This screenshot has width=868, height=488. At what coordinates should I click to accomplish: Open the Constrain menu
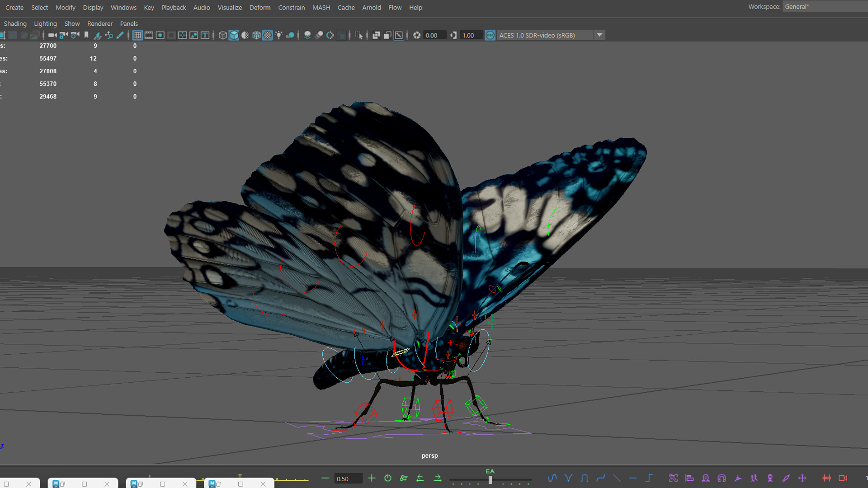click(292, 8)
